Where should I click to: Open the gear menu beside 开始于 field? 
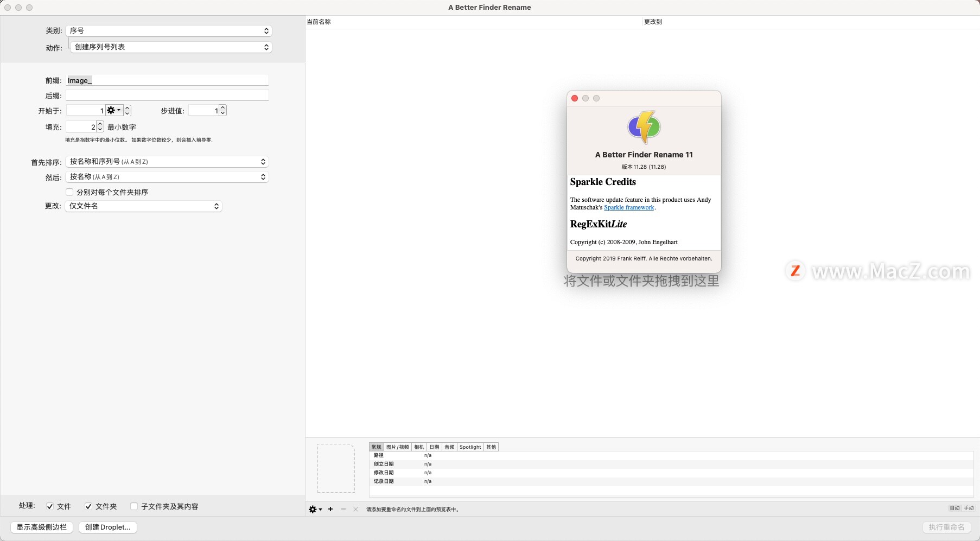pos(114,110)
